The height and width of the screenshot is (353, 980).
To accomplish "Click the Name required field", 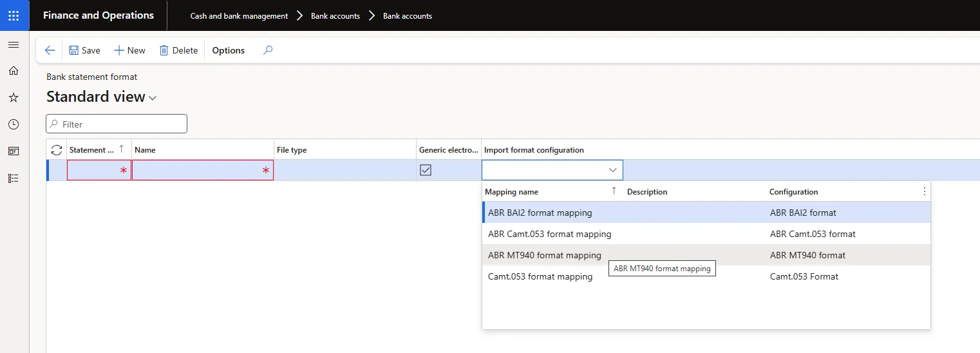I will pyautogui.click(x=203, y=170).
